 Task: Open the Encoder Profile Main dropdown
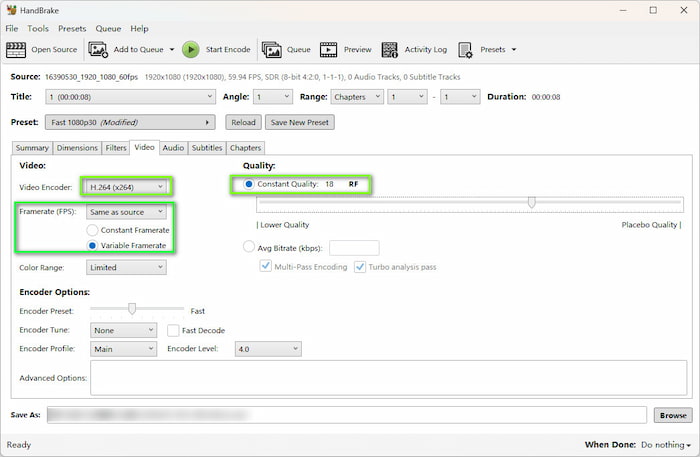coord(124,349)
